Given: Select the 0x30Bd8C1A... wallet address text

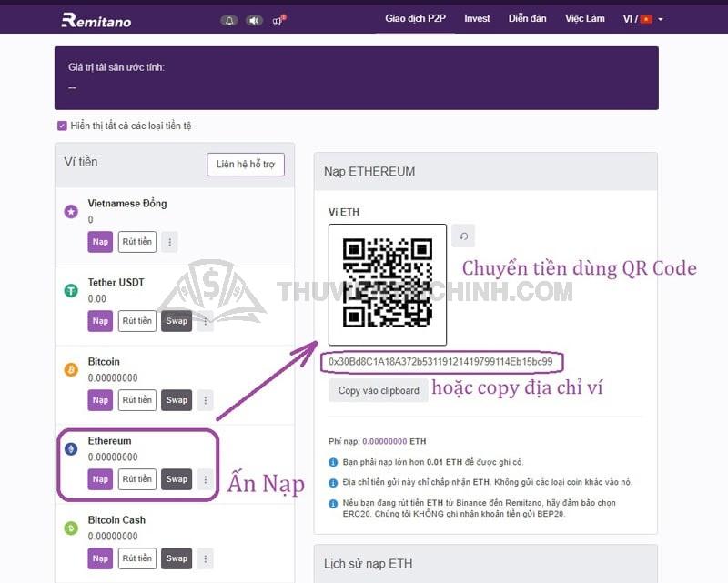Looking at the screenshot, I should [440, 362].
